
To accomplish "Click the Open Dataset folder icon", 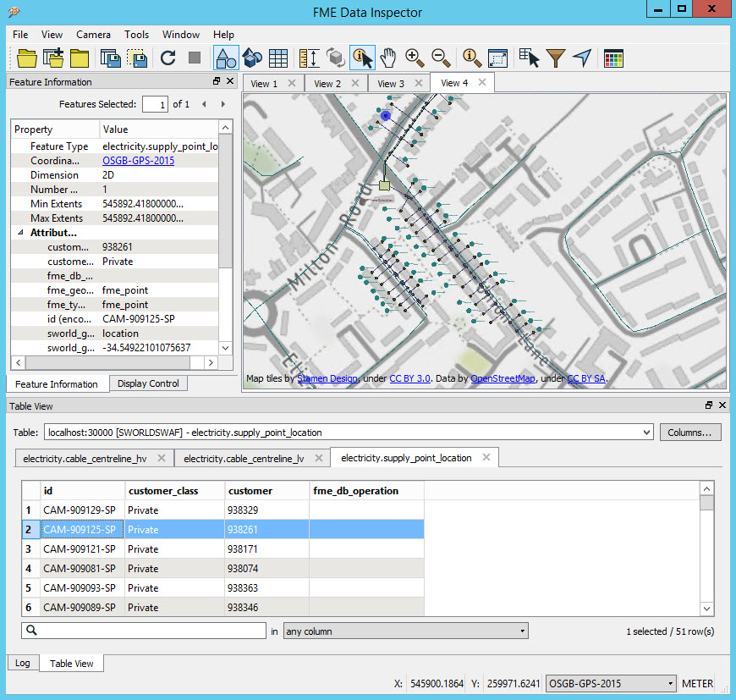I will tap(27, 58).
